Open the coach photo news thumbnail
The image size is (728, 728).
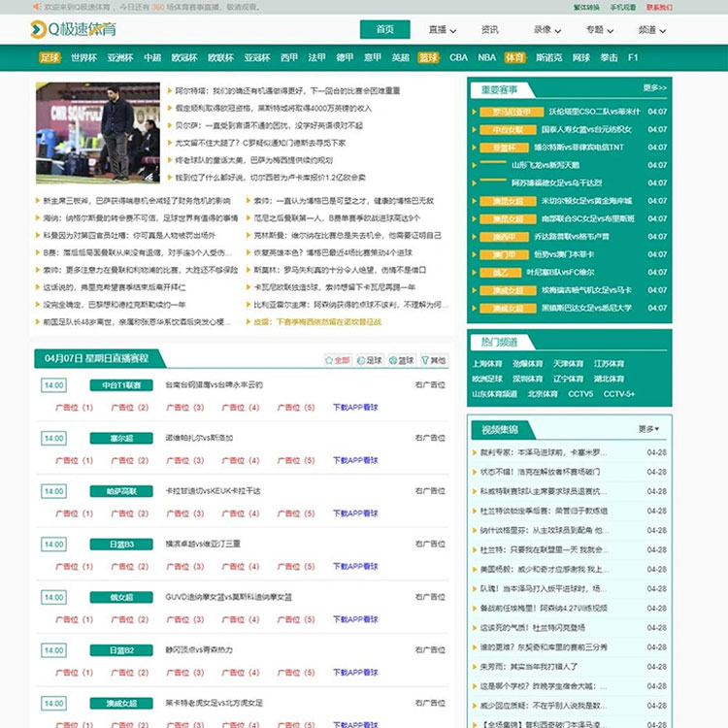point(98,133)
